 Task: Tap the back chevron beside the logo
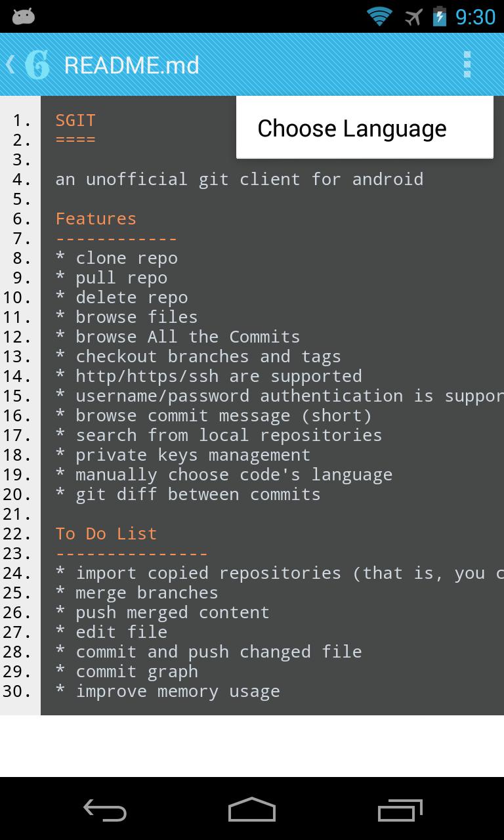coord(10,64)
